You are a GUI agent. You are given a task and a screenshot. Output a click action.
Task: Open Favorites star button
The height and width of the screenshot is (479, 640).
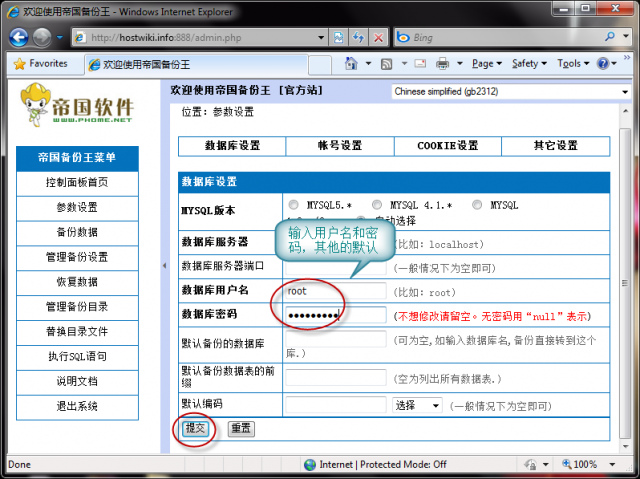coord(41,63)
